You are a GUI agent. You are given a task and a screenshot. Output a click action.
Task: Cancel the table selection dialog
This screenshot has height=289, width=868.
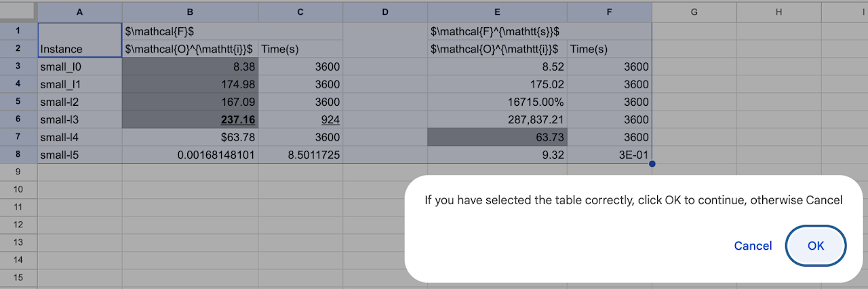753,246
